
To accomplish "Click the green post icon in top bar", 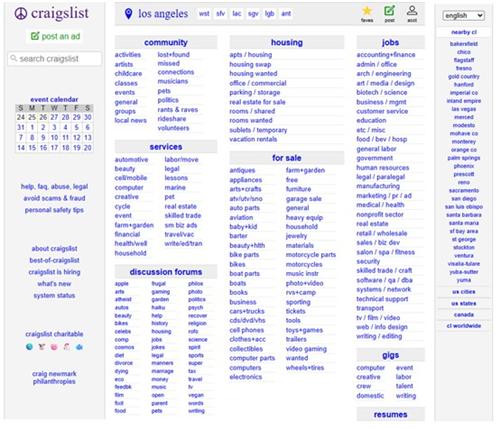I will pos(389,11).
